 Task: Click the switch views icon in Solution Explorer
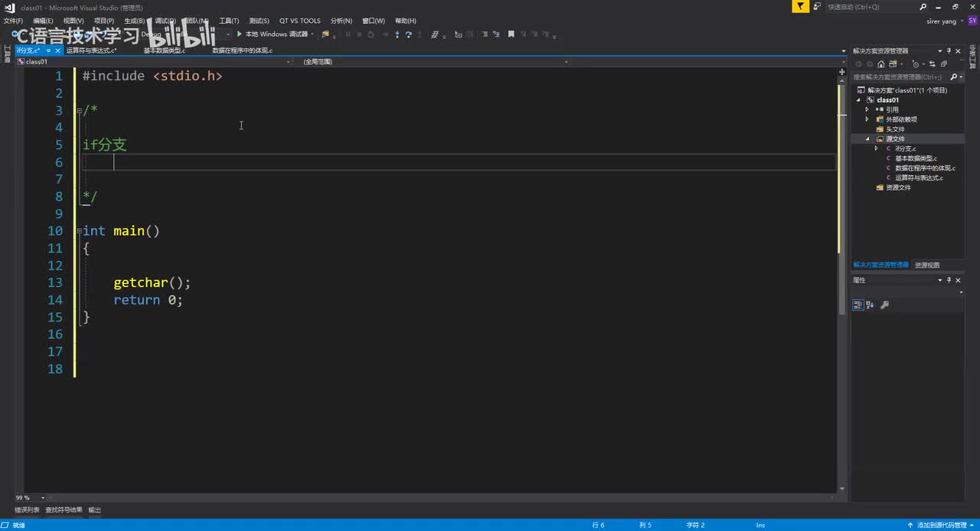pyautogui.click(x=893, y=64)
